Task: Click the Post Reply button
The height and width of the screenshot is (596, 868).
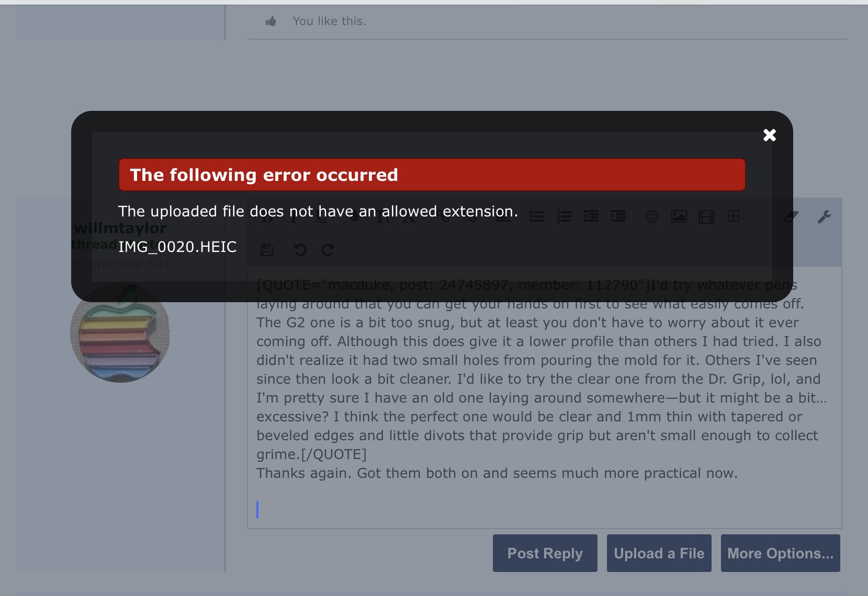Action: pyautogui.click(x=545, y=553)
